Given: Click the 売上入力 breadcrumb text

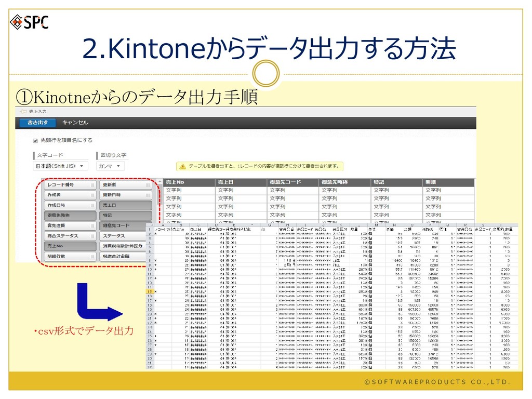Looking at the screenshot, I should tap(37, 111).
